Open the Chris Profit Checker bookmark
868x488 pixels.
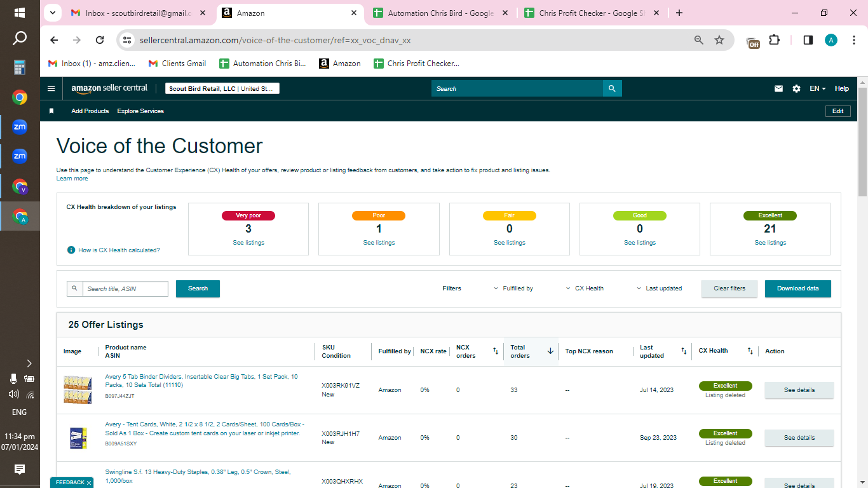(x=416, y=64)
